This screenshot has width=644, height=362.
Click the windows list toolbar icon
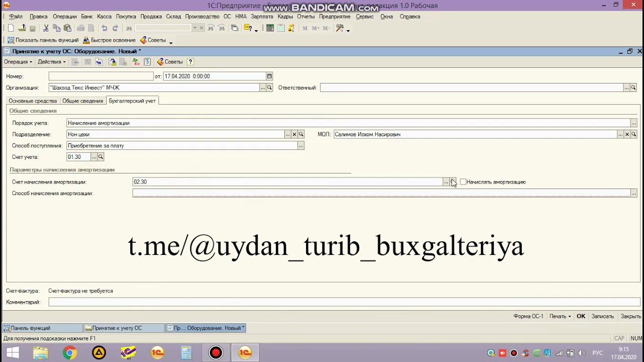pyautogui.click(x=234, y=28)
